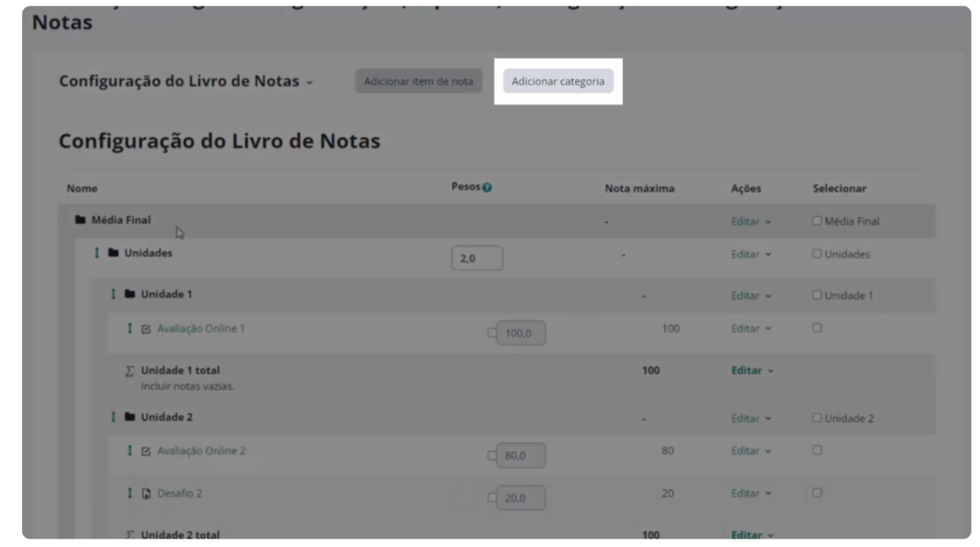Click the move arrow beside Unidade 1
Screen dimensions: 980x547
[113, 294]
